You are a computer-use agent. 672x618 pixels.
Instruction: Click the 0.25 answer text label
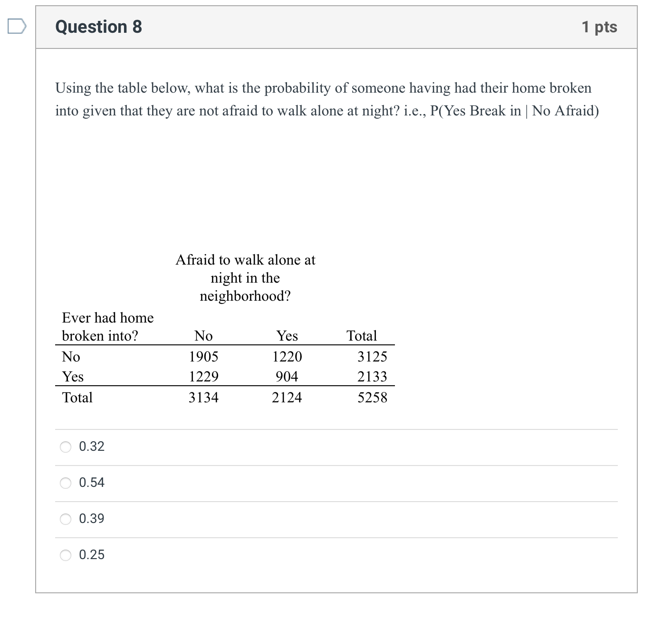coord(92,555)
